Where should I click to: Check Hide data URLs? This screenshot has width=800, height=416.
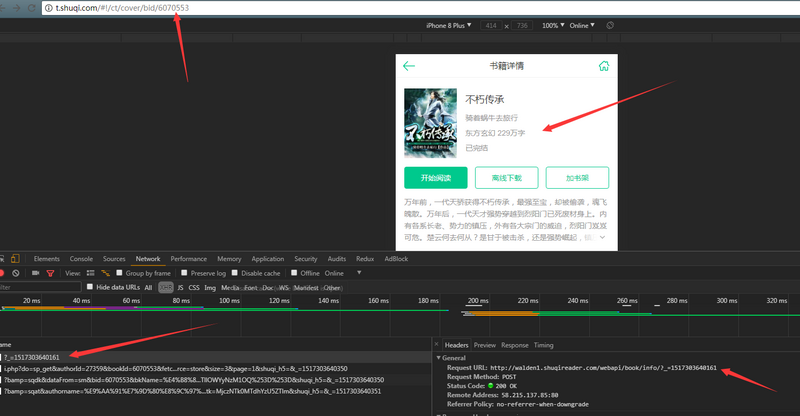click(90, 287)
